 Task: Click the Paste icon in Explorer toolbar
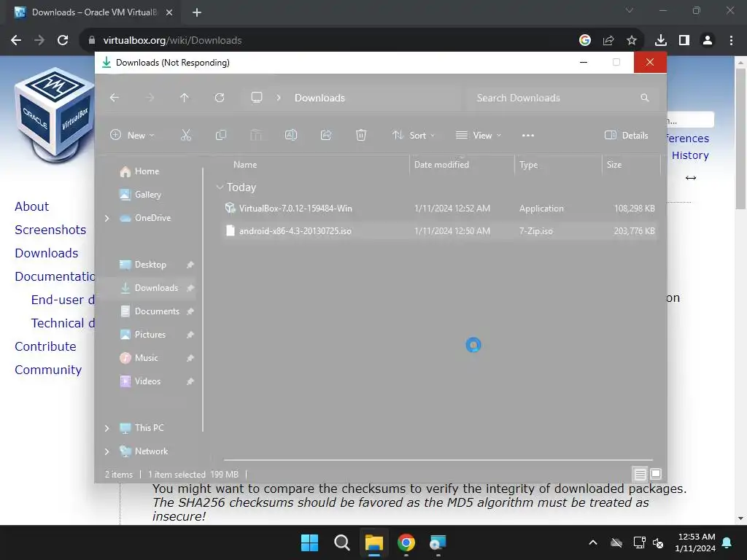coord(256,135)
